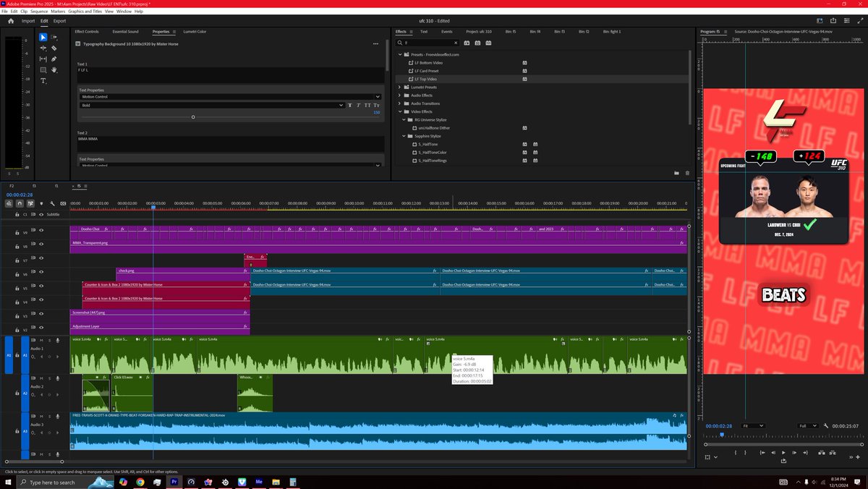868x489 pixels.
Task: Pick the Type tool
Action: (x=43, y=81)
